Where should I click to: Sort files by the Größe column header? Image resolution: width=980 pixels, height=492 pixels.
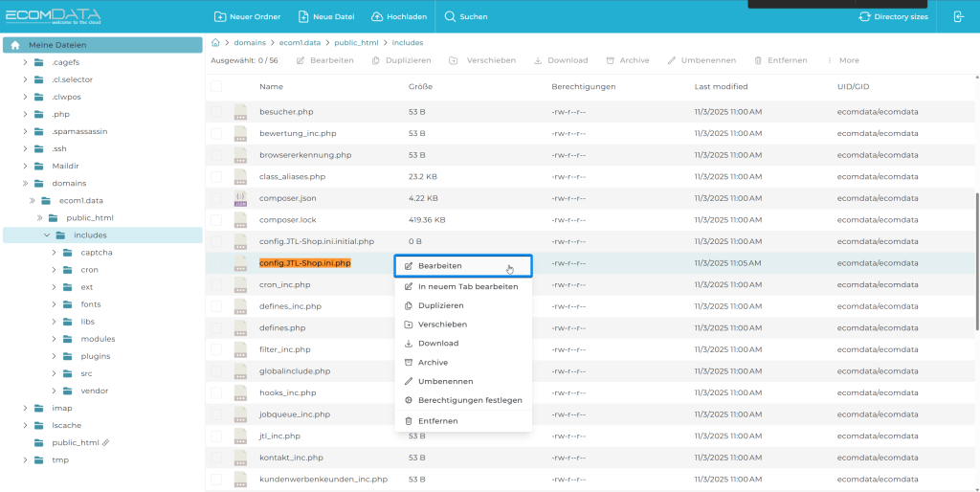tap(420, 87)
